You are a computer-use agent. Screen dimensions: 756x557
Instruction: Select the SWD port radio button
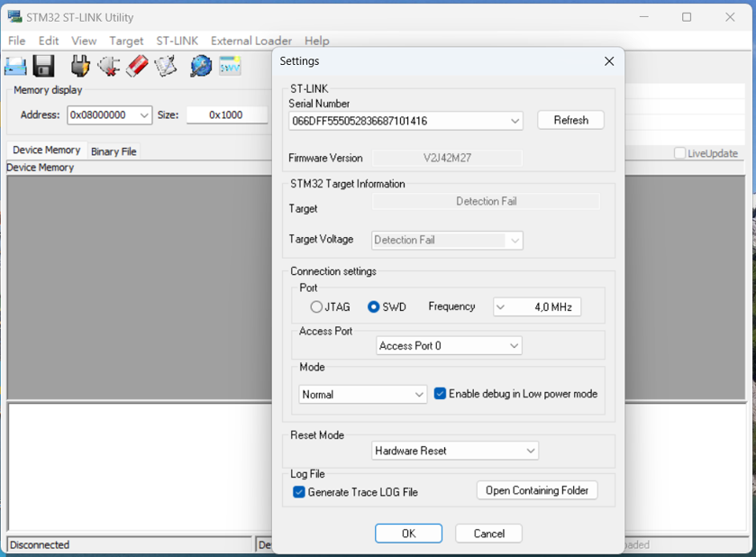(x=374, y=306)
